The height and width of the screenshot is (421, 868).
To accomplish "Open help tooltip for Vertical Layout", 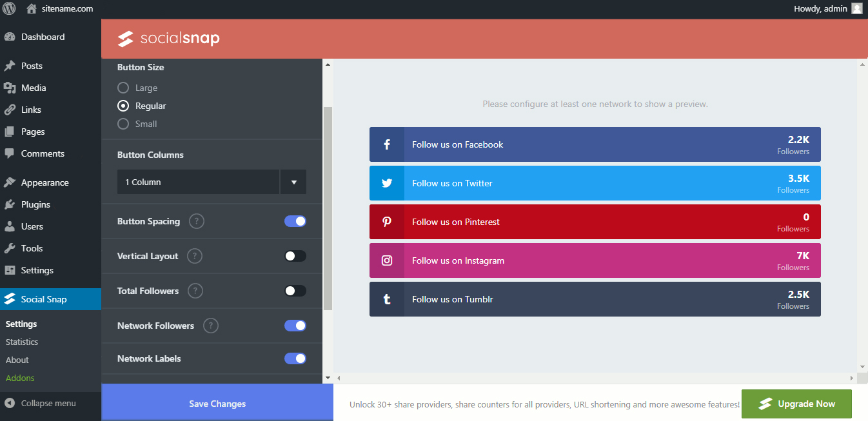I will pyautogui.click(x=195, y=256).
